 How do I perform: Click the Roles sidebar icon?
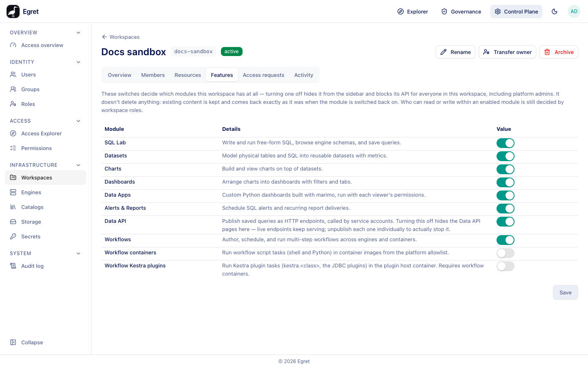(x=13, y=104)
